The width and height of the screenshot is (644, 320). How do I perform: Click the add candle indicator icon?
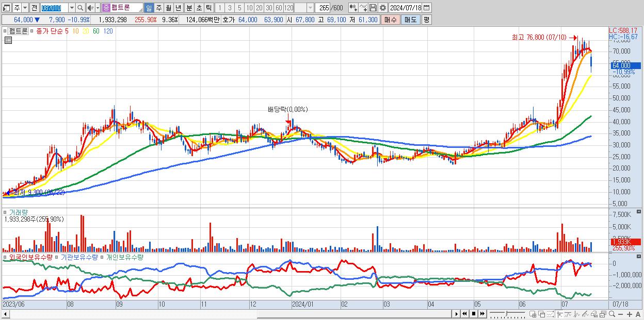pos(353,8)
